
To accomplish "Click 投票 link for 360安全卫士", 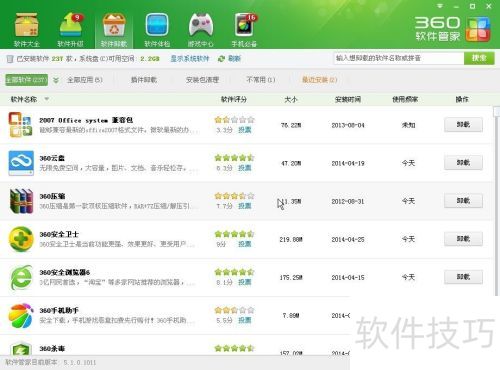I will [x=244, y=244].
